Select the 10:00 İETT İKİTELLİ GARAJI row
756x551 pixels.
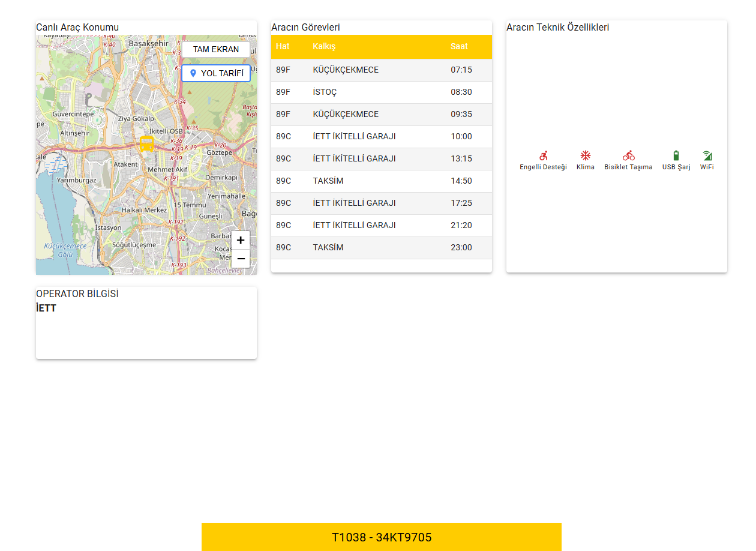[381, 137]
